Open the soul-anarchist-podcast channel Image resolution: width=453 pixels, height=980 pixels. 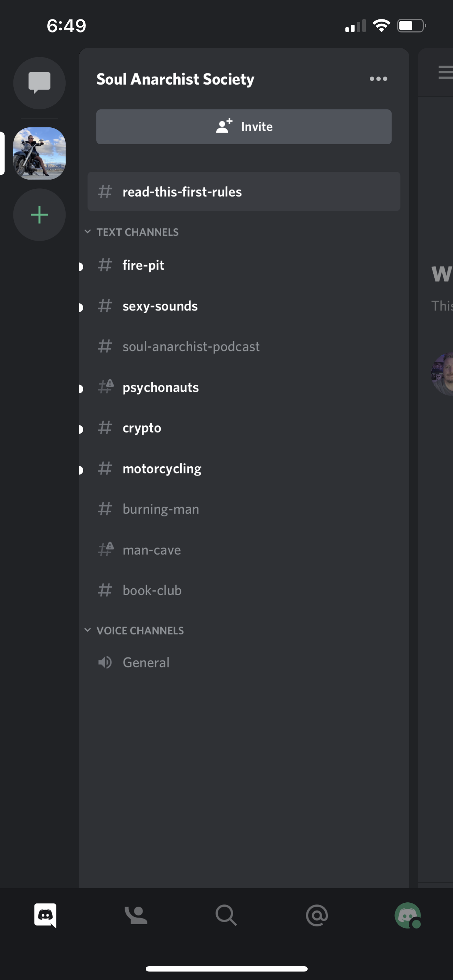(244, 346)
